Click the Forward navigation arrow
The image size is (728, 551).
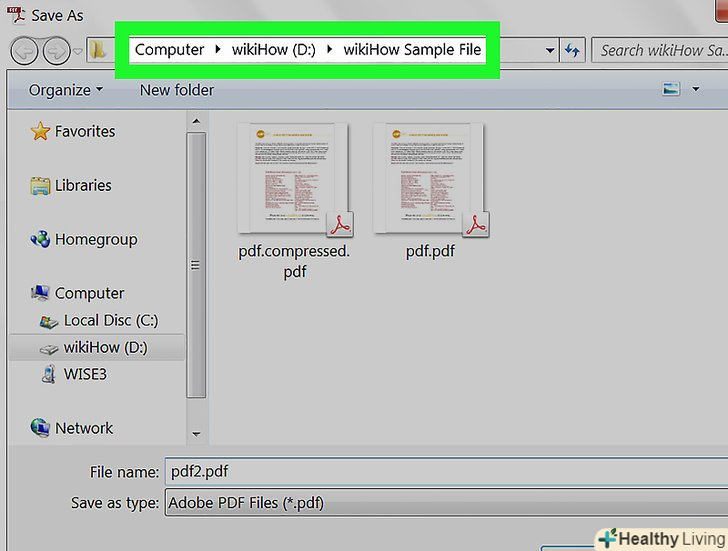pyautogui.click(x=57, y=51)
